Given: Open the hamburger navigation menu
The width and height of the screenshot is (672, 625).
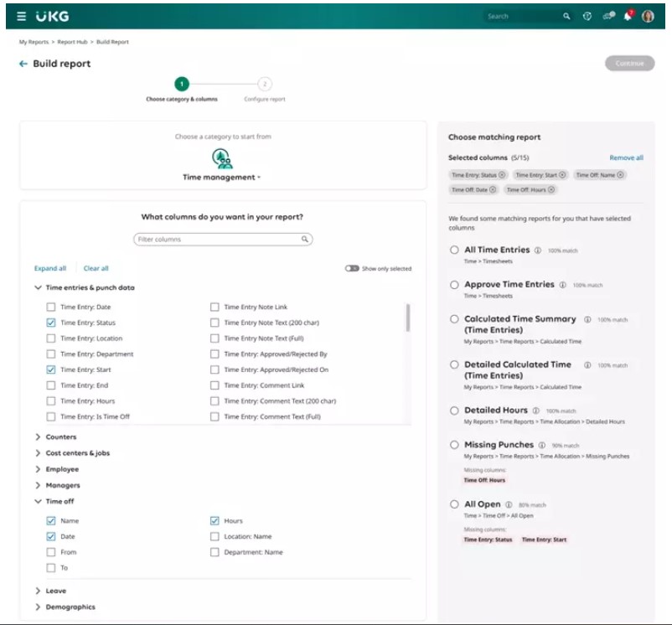Looking at the screenshot, I should pyautogui.click(x=22, y=16).
